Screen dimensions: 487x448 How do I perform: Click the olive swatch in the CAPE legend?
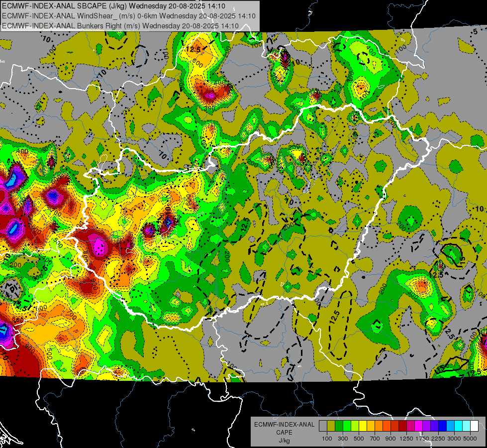pyautogui.click(x=331, y=426)
